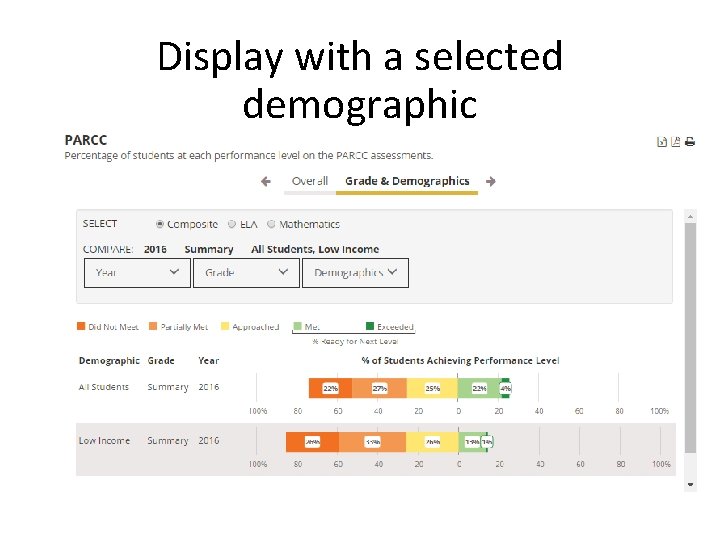This screenshot has width=720, height=540.
Task: Open the Grade dropdown
Action: click(x=246, y=273)
